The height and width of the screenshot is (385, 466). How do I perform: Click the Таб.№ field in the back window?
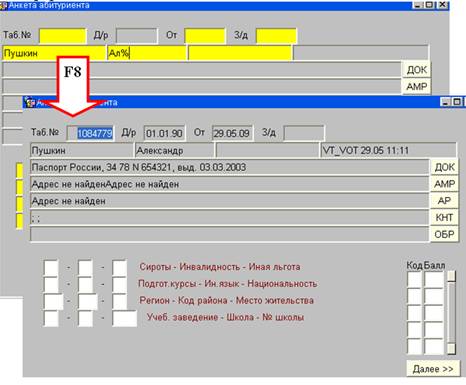click(x=63, y=36)
